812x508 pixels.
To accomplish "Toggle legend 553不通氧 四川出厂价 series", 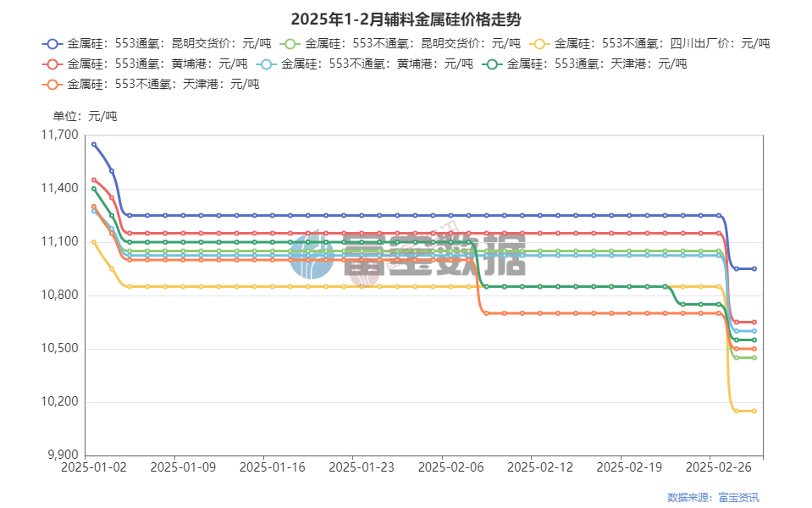I will pos(649,43).
